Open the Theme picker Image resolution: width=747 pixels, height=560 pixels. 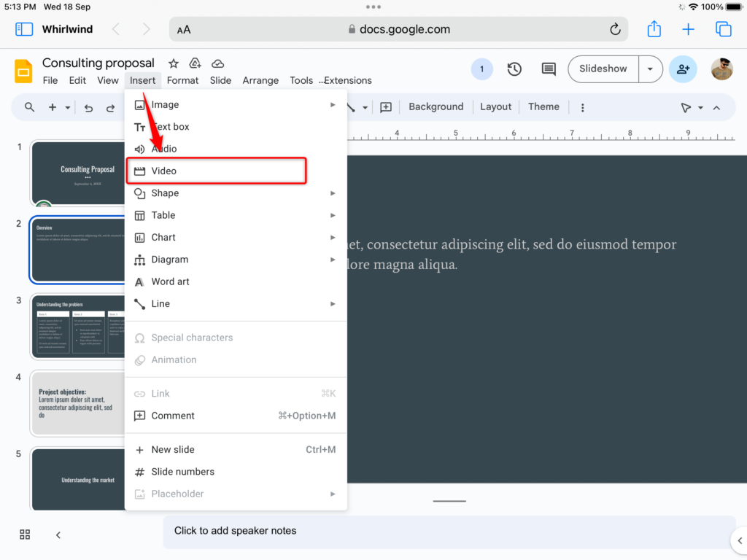(x=543, y=106)
